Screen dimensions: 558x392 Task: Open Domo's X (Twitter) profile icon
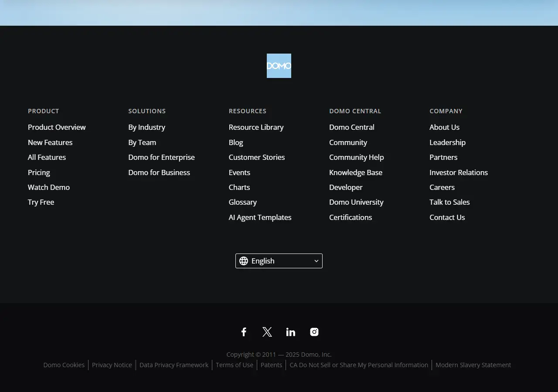pyautogui.click(x=267, y=332)
